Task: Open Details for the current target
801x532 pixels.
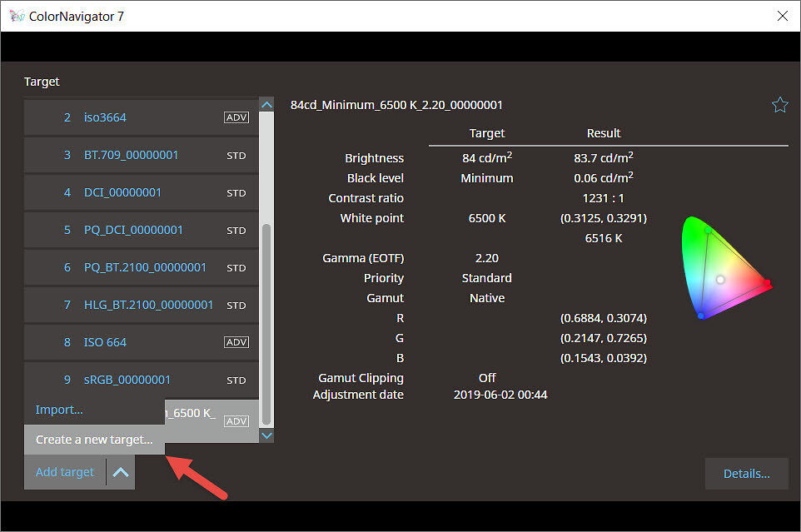Action: coord(745,473)
